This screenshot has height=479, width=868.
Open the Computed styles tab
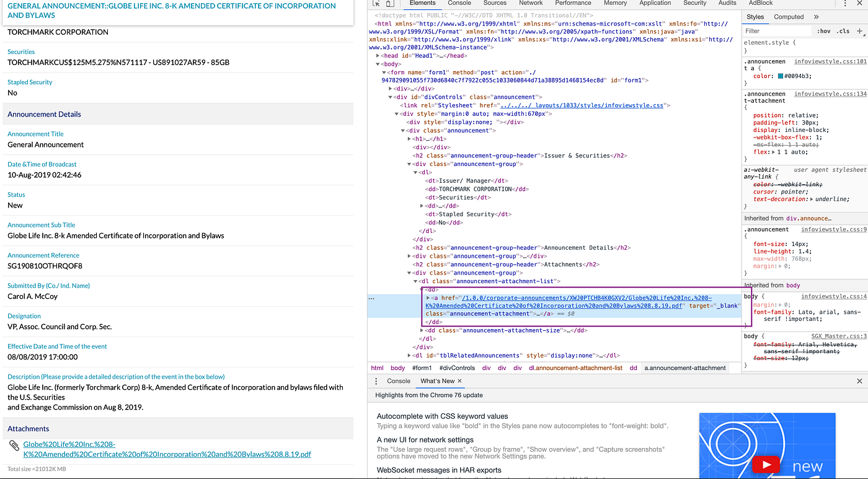(x=789, y=17)
